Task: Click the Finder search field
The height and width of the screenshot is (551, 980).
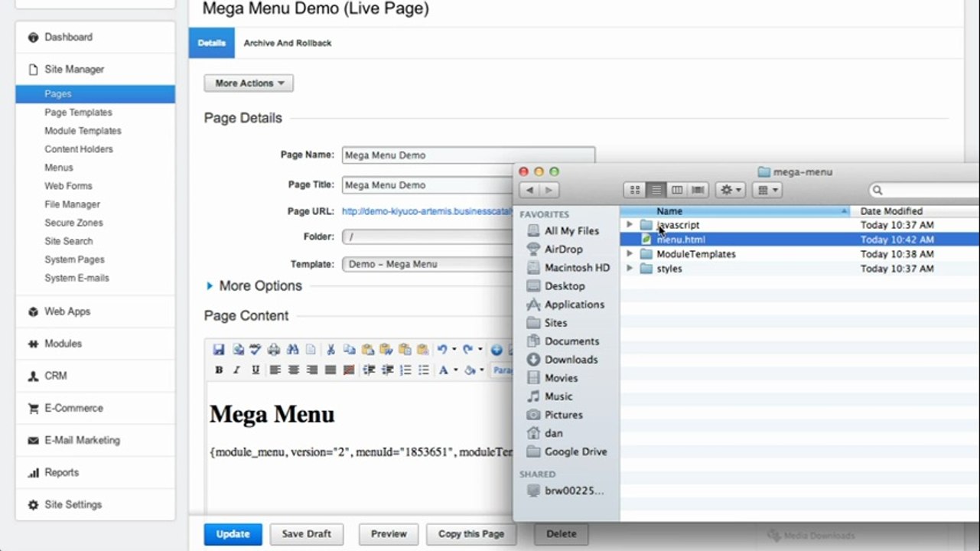Action: pyautogui.click(x=924, y=190)
